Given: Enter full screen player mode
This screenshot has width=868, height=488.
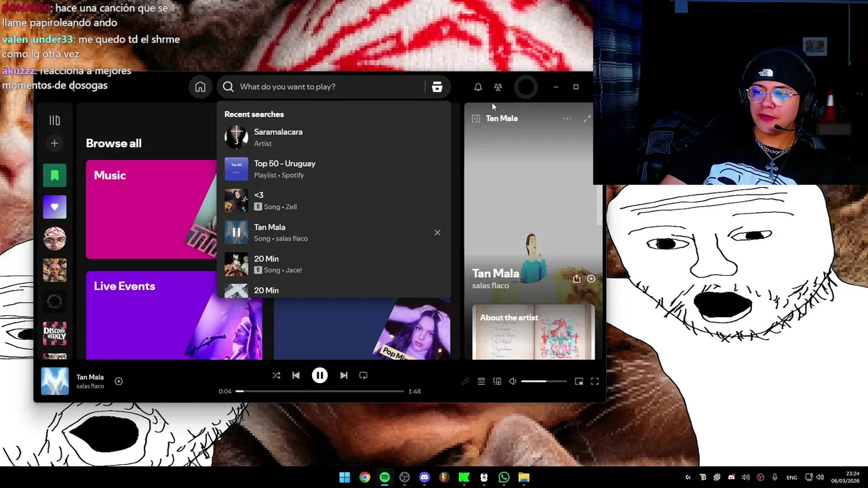Looking at the screenshot, I should tap(595, 382).
